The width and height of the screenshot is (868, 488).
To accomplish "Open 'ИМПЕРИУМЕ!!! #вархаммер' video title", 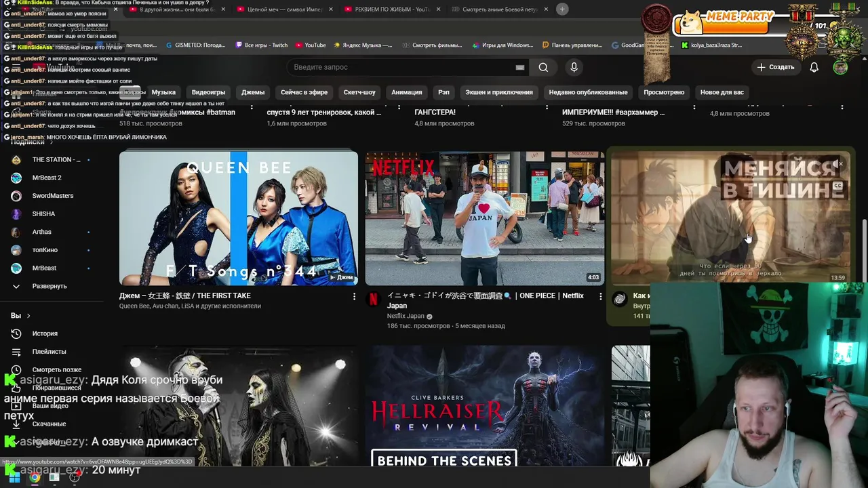I will pyautogui.click(x=614, y=113).
